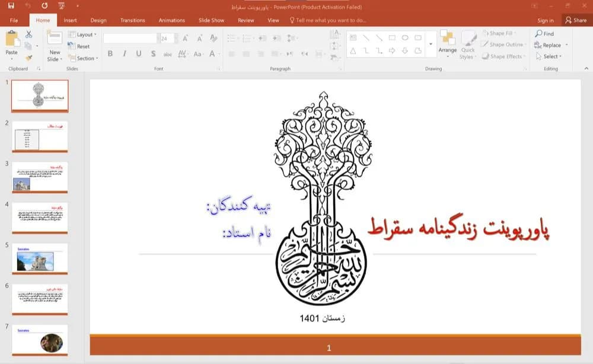Toggle Strikethrough formatting
The height and width of the screenshot is (364, 593).
(168, 54)
